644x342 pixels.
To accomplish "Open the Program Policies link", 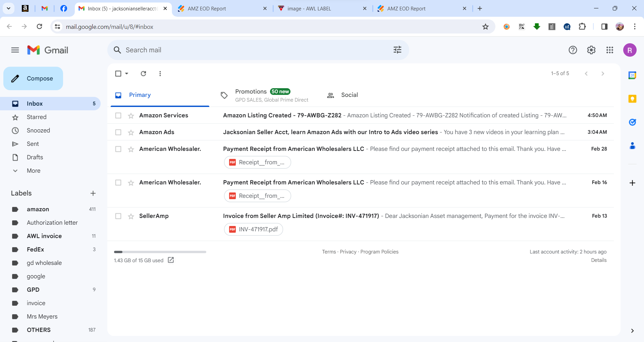I will pos(379,252).
